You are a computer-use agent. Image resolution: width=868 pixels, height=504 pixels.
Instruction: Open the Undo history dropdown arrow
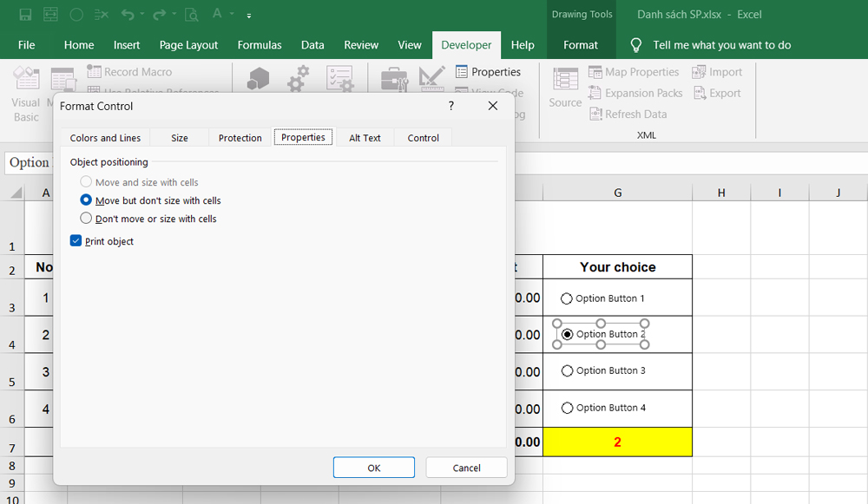[142, 14]
